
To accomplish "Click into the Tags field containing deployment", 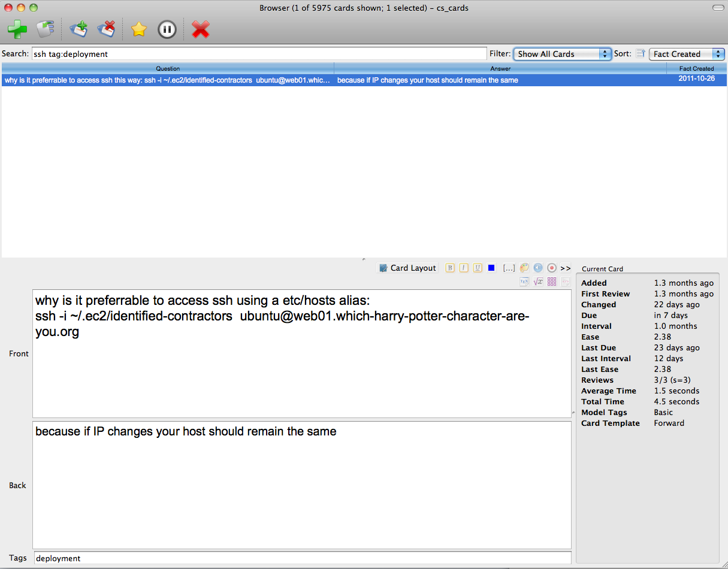I will [x=302, y=558].
